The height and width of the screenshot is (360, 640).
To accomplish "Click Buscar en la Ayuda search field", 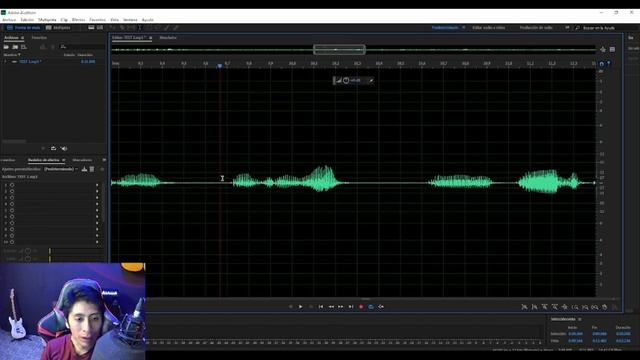I will [599, 28].
